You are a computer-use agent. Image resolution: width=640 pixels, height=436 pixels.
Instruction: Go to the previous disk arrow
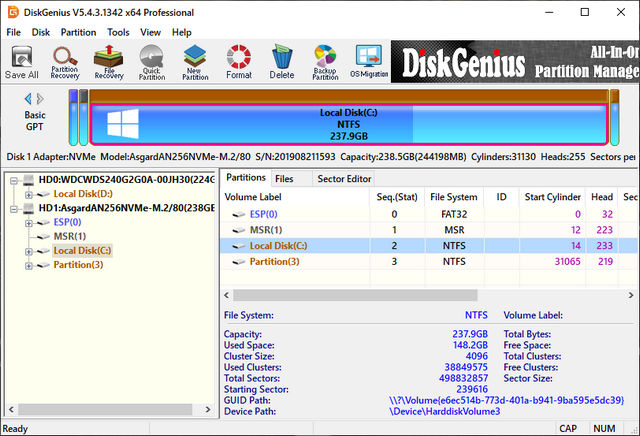pos(27,98)
